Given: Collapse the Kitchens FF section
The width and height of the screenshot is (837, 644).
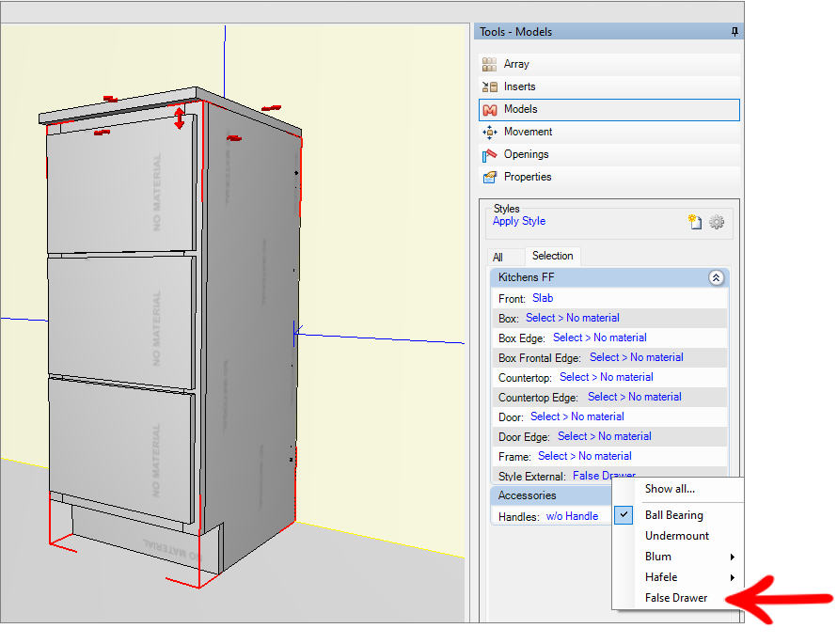Looking at the screenshot, I should point(716,278).
